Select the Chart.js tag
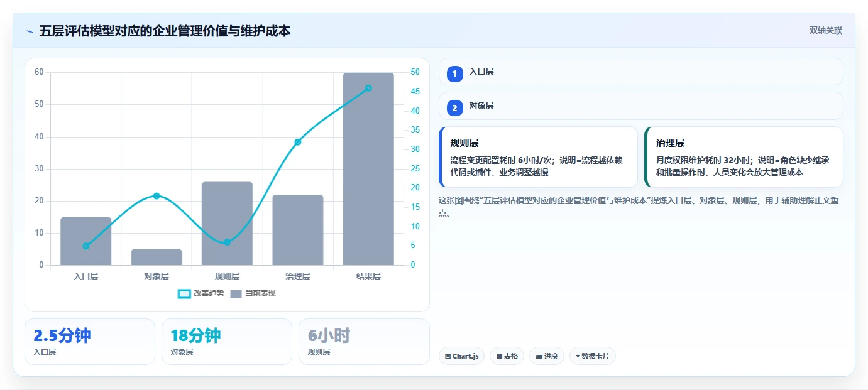868x390 pixels. [461, 356]
